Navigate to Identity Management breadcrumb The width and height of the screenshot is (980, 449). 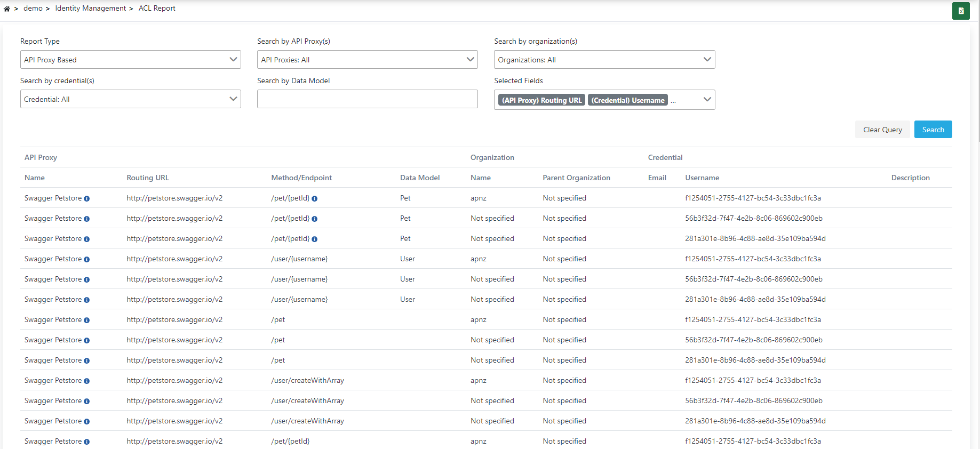pos(90,9)
